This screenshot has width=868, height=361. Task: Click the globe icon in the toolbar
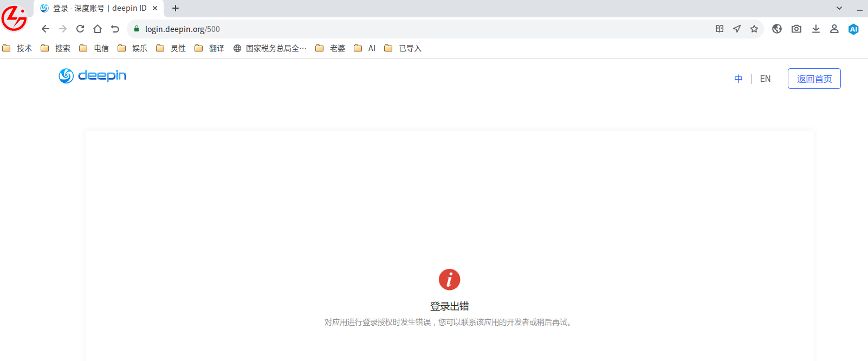click(x=777, y=29)
